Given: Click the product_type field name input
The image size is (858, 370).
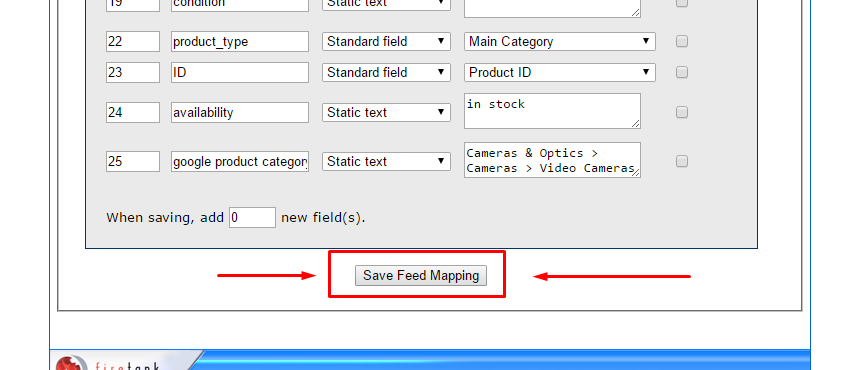Looking at the screenshot, I should [240, 42].
